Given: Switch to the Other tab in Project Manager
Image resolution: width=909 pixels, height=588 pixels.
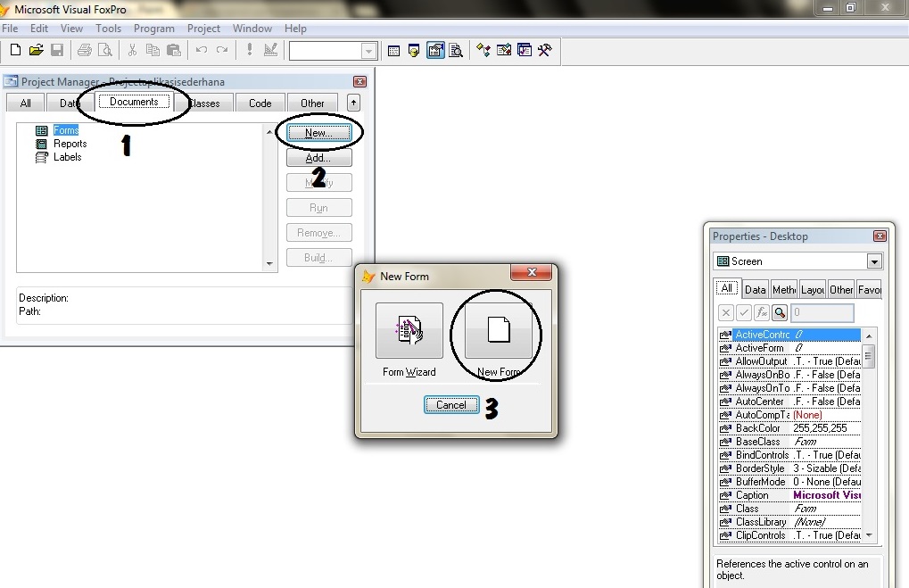Looking at the screenshot, I should 312,104.
